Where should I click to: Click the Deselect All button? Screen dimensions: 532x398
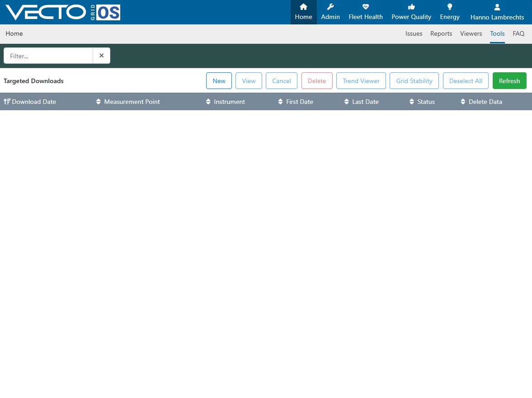point(466,81)
